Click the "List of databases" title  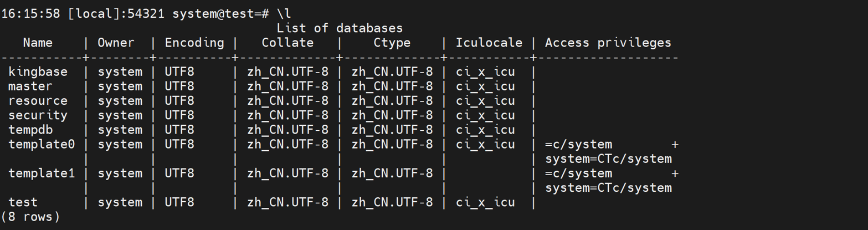click(x=340, y=28)
